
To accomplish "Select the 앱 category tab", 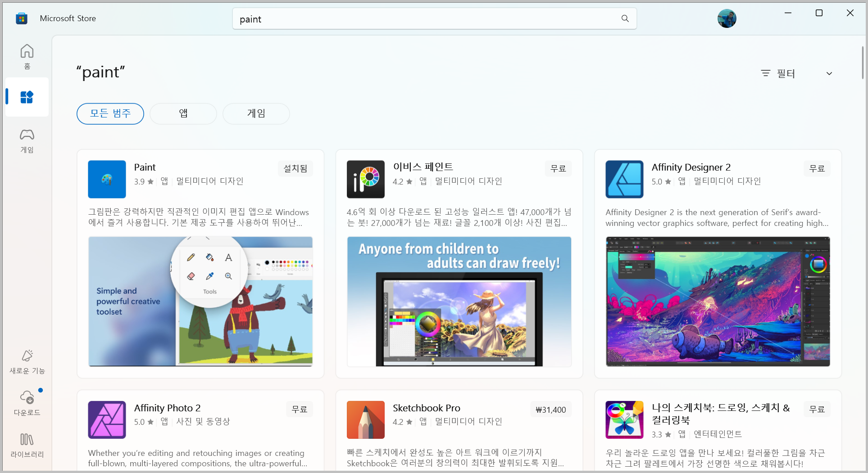I will click(x=183, y=113).
